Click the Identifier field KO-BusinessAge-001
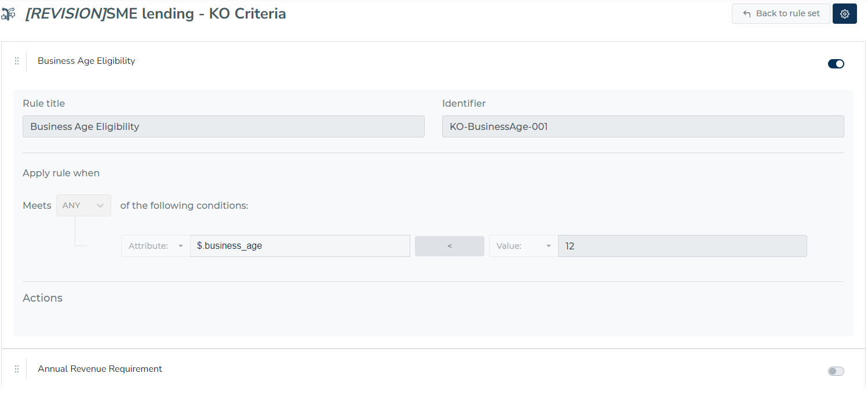This screenshot has width=868, height=395. point(643,126)
